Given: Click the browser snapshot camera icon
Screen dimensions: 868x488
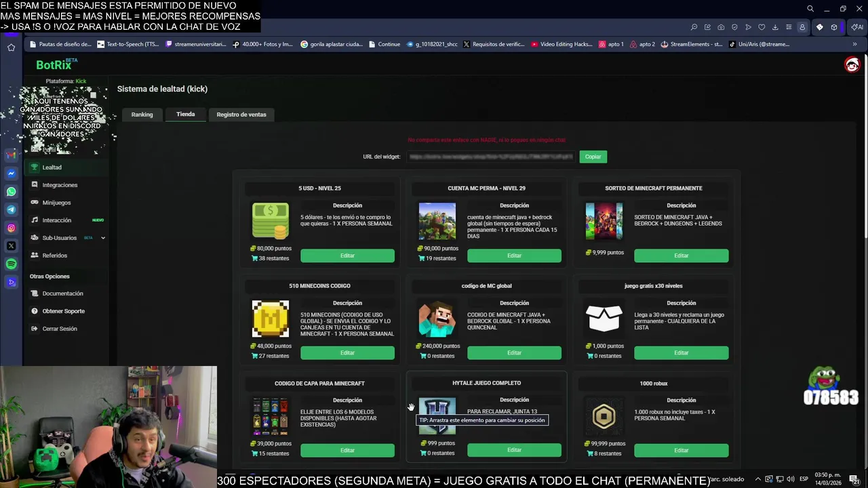Looking at the screenshot, I should coord(721,27).
